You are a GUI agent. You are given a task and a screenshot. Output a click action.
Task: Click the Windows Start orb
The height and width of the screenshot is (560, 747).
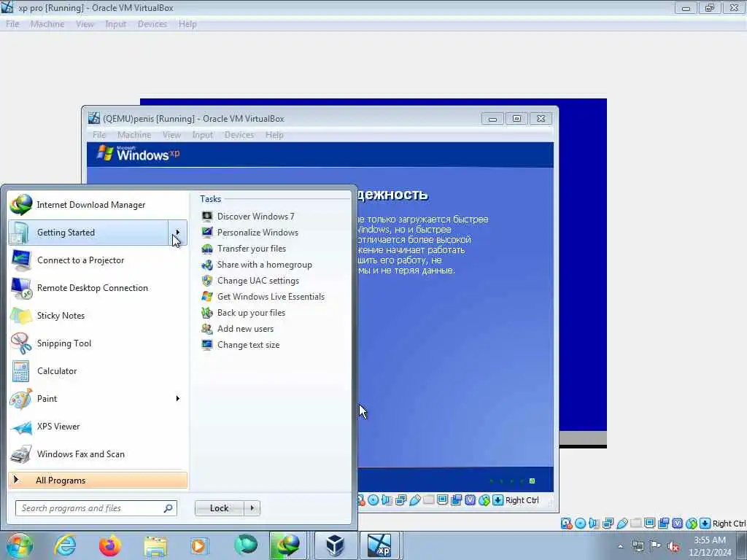(20, 545)
